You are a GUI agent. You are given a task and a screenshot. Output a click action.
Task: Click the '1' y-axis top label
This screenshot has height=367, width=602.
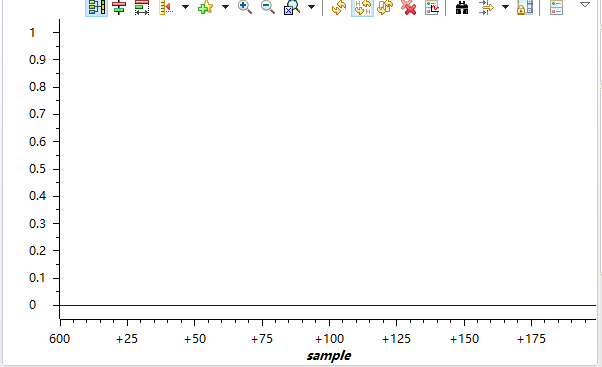pyautogui.click(x=32, y=33)
